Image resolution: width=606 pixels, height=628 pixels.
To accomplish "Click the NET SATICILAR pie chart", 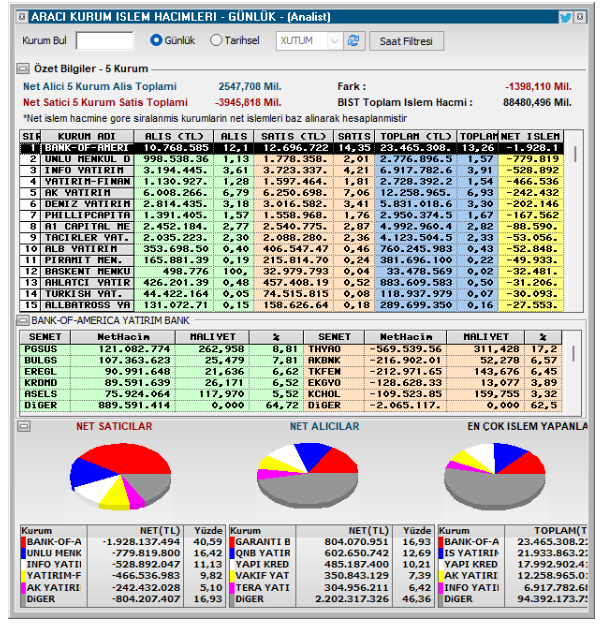I will [x=121, y=476].
